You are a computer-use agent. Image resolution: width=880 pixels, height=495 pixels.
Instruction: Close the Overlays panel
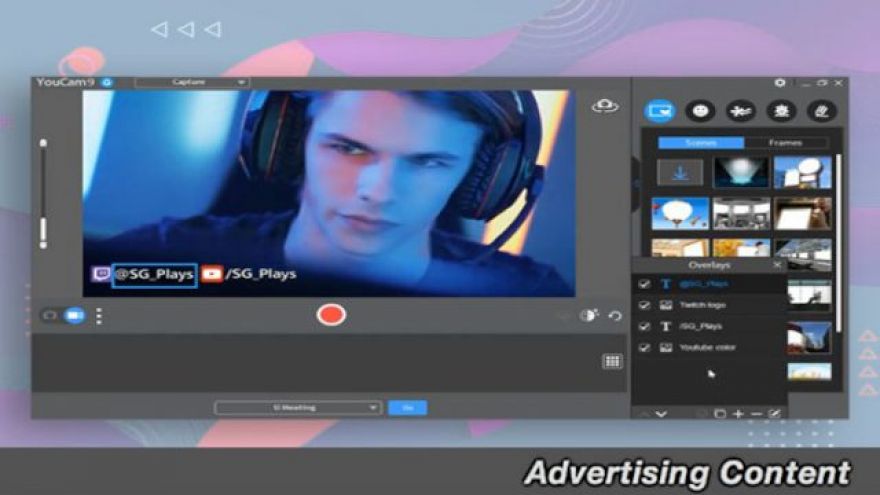[777, 265]
